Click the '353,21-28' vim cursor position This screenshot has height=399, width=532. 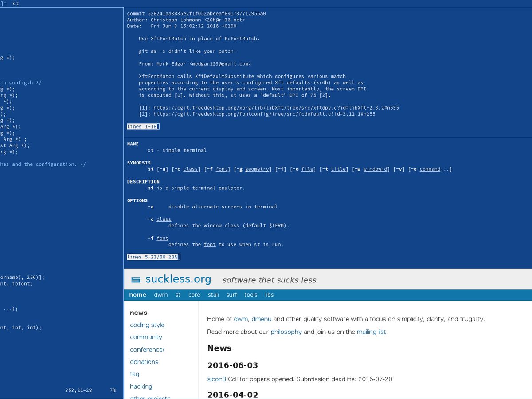coord(78,391)
